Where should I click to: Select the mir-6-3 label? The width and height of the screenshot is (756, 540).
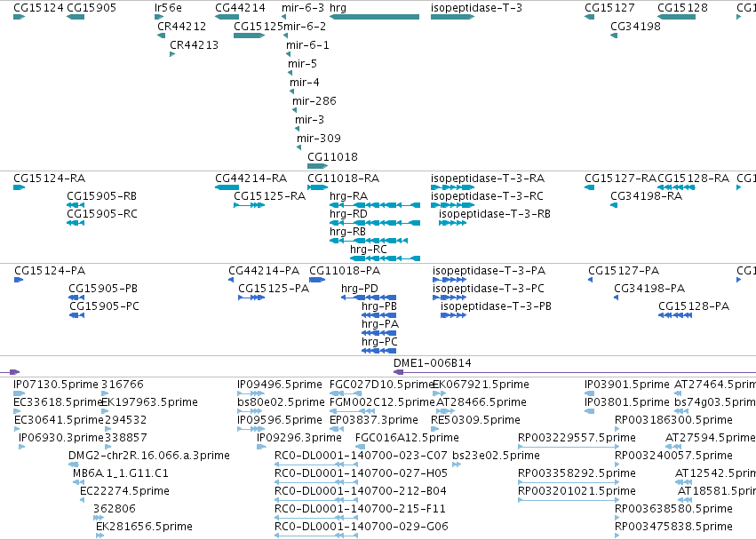(303, 8)
